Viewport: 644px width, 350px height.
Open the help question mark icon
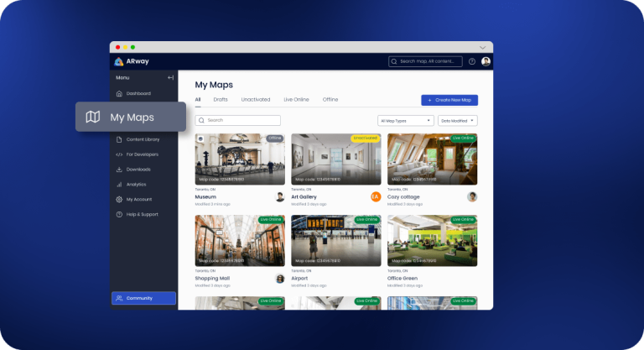[x=472, y=61]
